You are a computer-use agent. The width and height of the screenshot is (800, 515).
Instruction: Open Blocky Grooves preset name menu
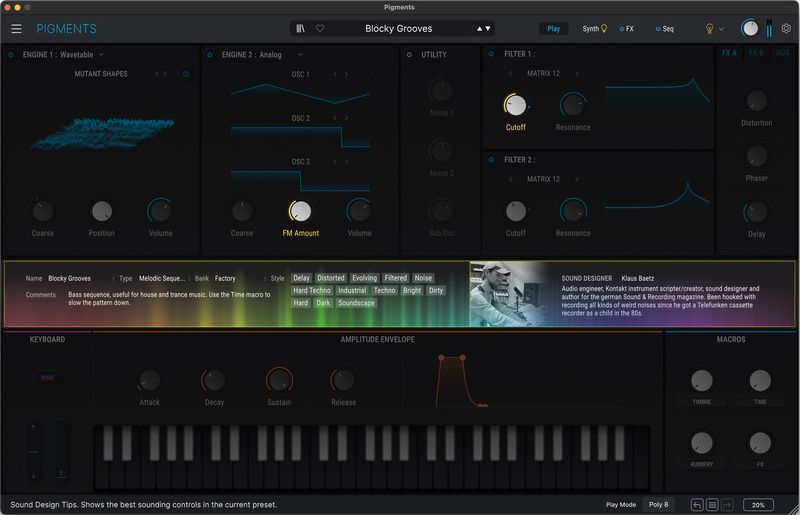(x=398, y=29)
